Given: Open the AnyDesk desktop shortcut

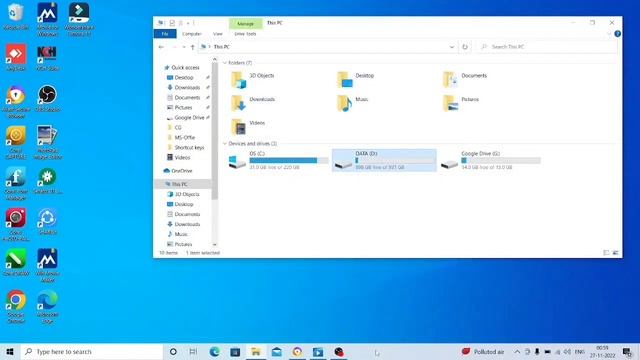Looking at the screenshot, I should (x=16, y=58).
